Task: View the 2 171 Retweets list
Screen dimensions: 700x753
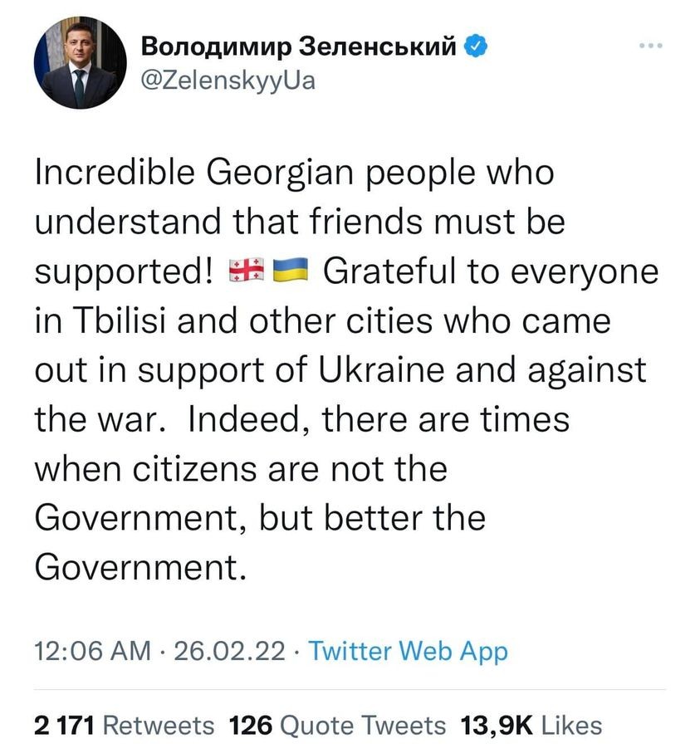Action: point(125,725)
